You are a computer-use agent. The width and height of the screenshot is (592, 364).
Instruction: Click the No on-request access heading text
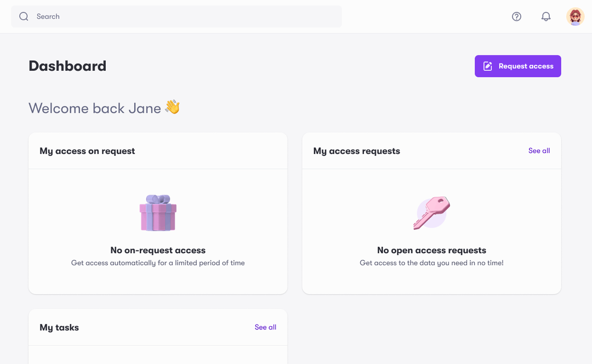(158, 250)
